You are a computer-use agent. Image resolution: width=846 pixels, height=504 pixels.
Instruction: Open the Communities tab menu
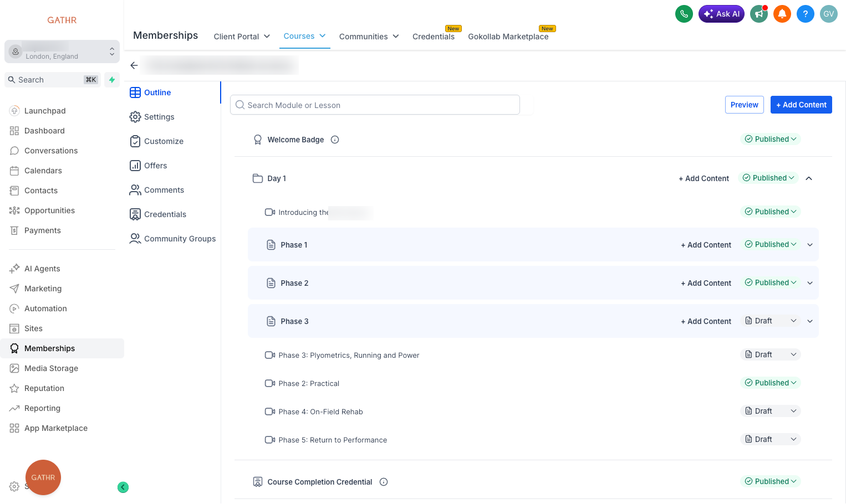pyautogui.click(x=369, y=37)
